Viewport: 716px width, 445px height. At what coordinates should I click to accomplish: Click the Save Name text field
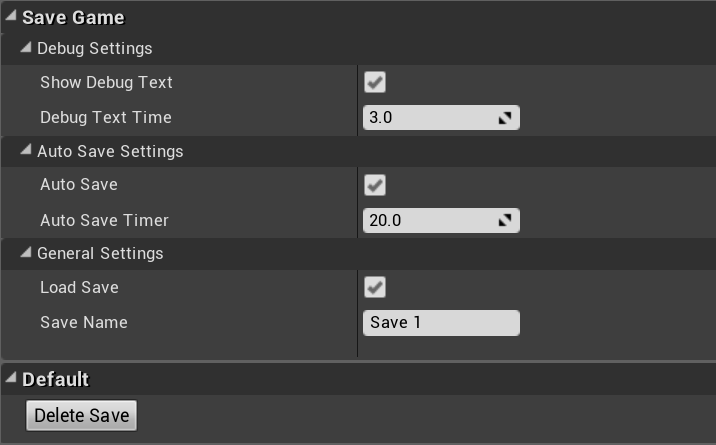tap(440, 323)
